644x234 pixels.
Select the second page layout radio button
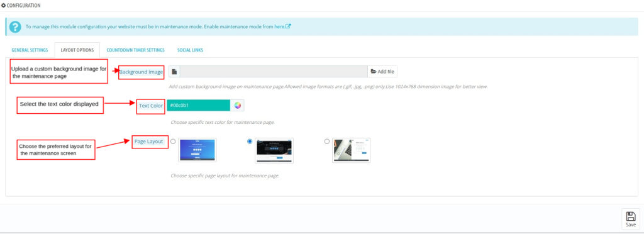[x=250, y=142]
